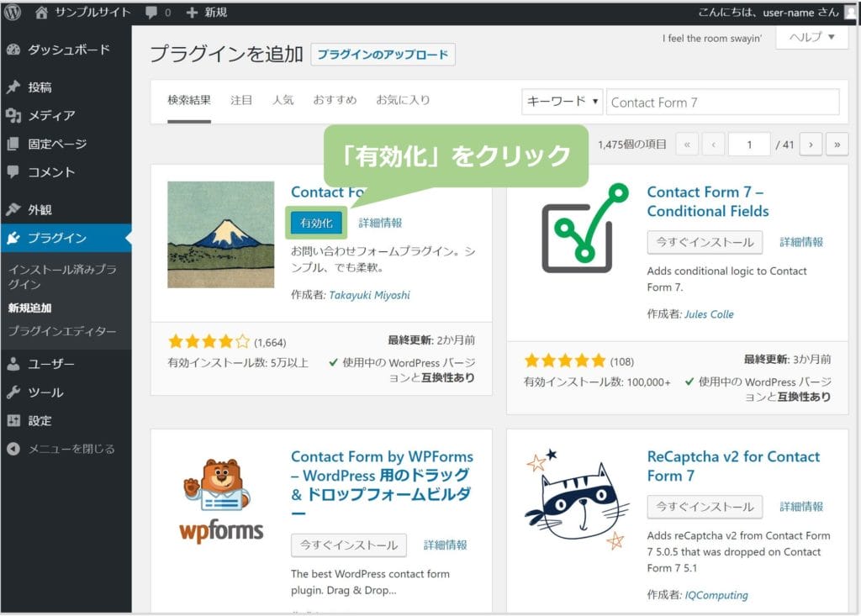Click the WordPress logo in admin bar
Viewport: 861px width, 616px height.
click(12, 12)
